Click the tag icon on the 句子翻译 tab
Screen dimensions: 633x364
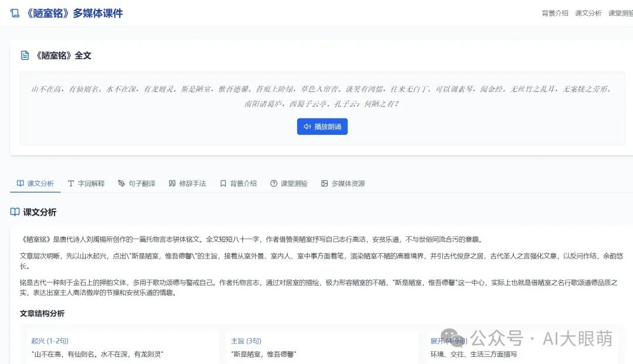pyautogui.click(x=121, y=183)
